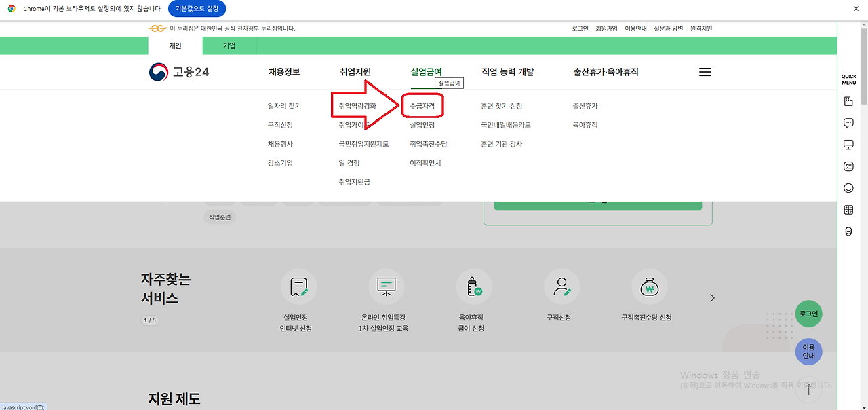This screenshot has height=410, width=868.
Task: Select 일자리 찾기 submenu item
Action: point(284,106)
